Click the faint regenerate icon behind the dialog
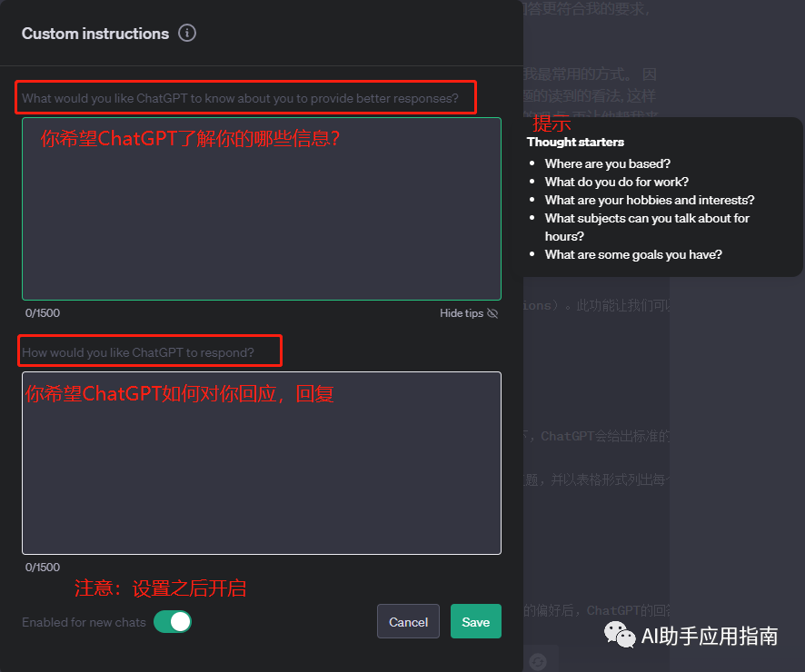805x672 pixels. point(538,661)
